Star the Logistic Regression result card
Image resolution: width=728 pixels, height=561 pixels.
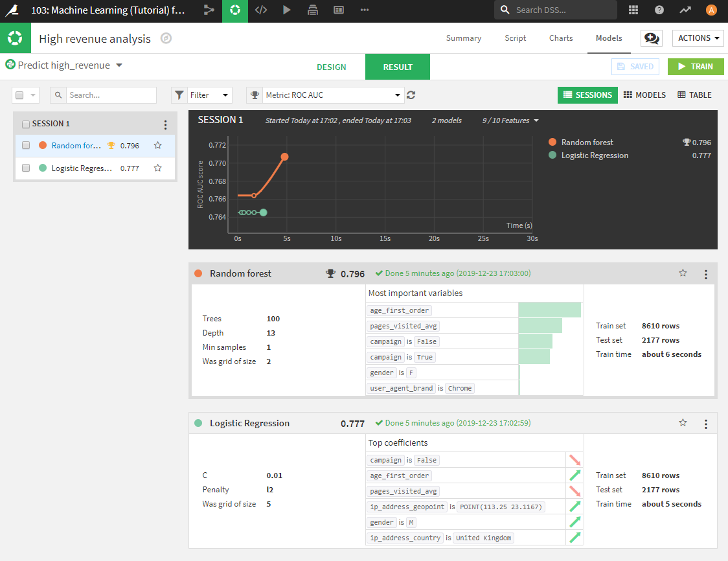(683, 422)
